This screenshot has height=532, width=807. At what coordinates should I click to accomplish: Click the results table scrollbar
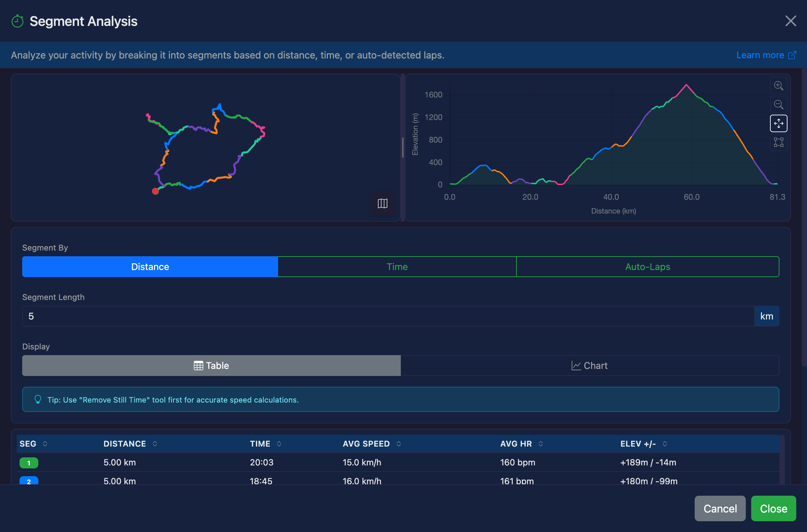pyautogui.click(x=782, y=460)
